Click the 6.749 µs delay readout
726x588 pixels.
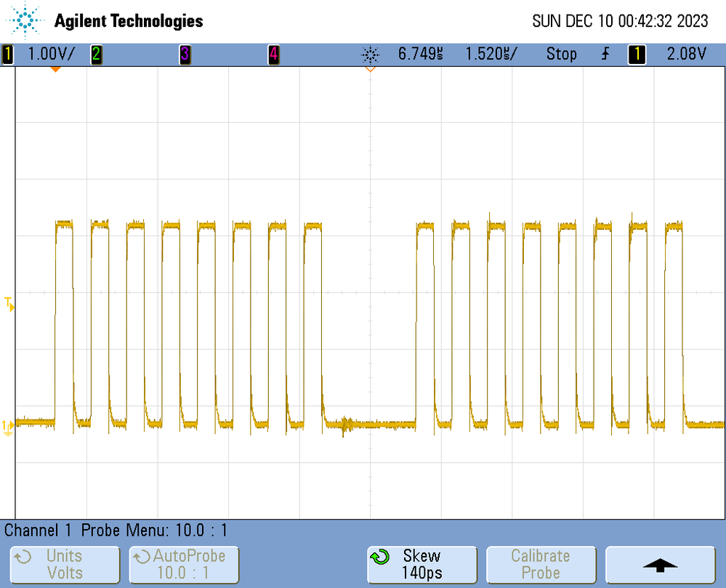tap(421, 55)
